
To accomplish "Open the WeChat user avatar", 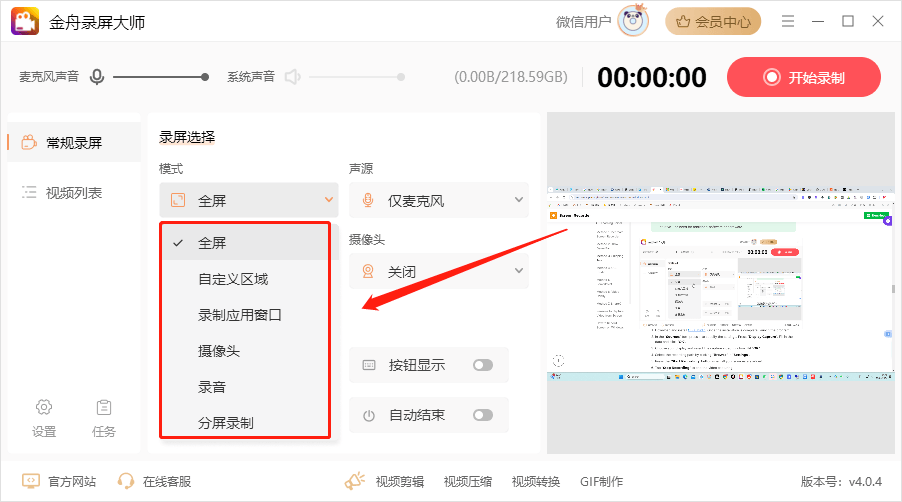I will (633, 21).
